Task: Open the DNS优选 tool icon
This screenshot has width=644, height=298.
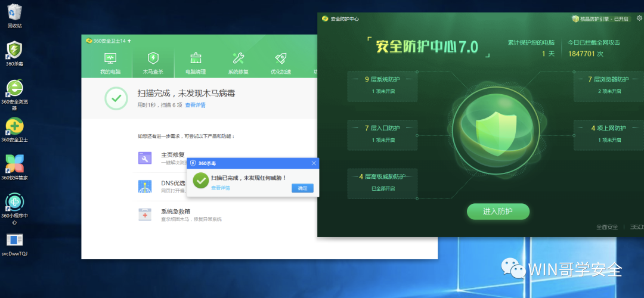Action: (x=145, y=187)
